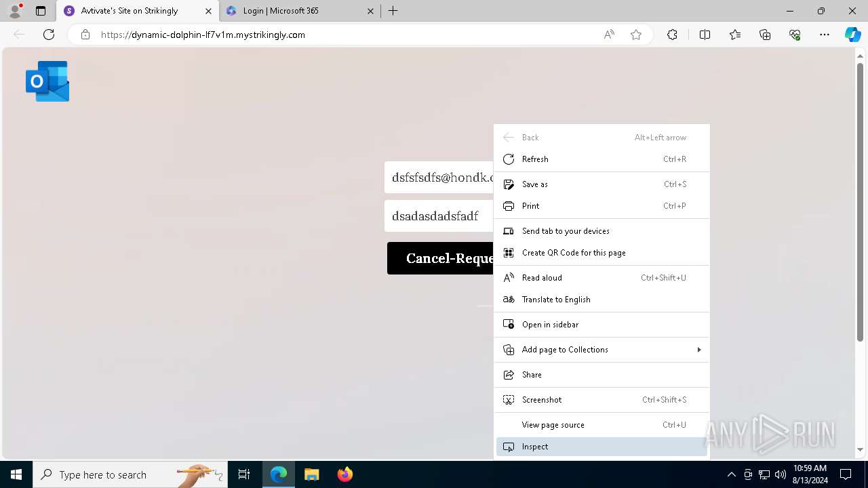This screenshot has width=868, height=488.
Task: Close the Avtivate's Site on Strikingly tab
Action: pos(208,11)
